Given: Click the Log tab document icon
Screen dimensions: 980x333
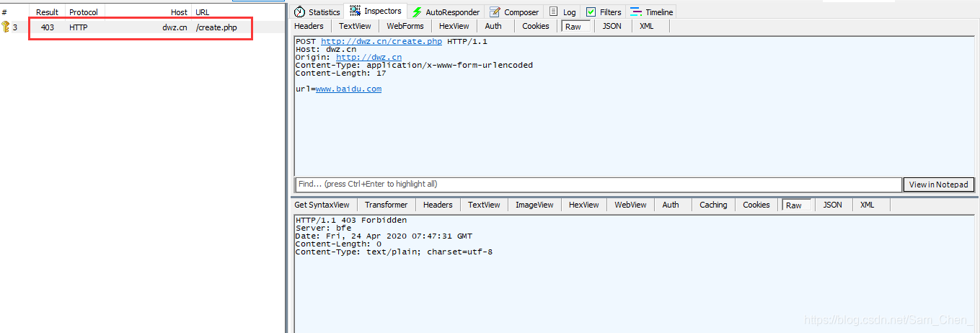Looking at the screenshot, I should (x=553, y=12).
